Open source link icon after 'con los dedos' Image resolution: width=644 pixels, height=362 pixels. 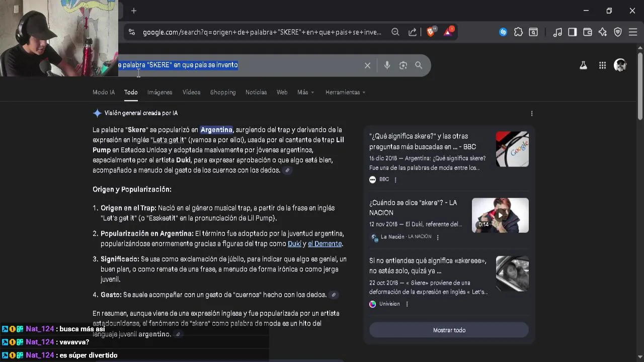tap(287, 170)
